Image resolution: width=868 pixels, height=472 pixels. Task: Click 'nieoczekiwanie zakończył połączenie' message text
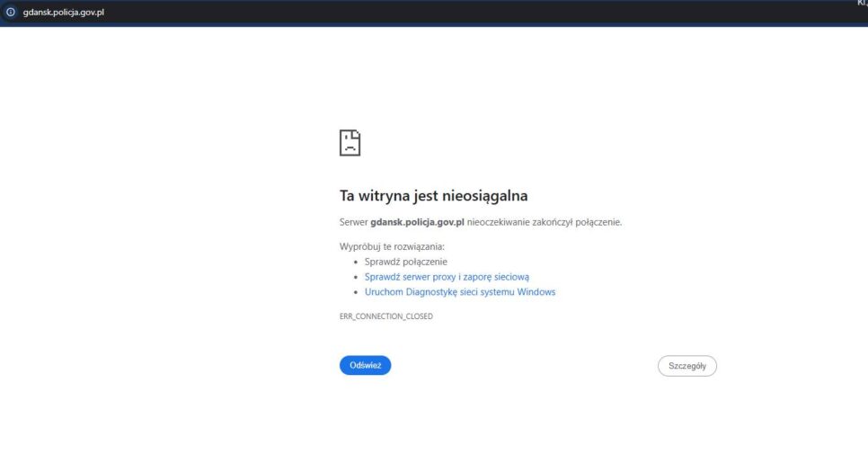545,222
